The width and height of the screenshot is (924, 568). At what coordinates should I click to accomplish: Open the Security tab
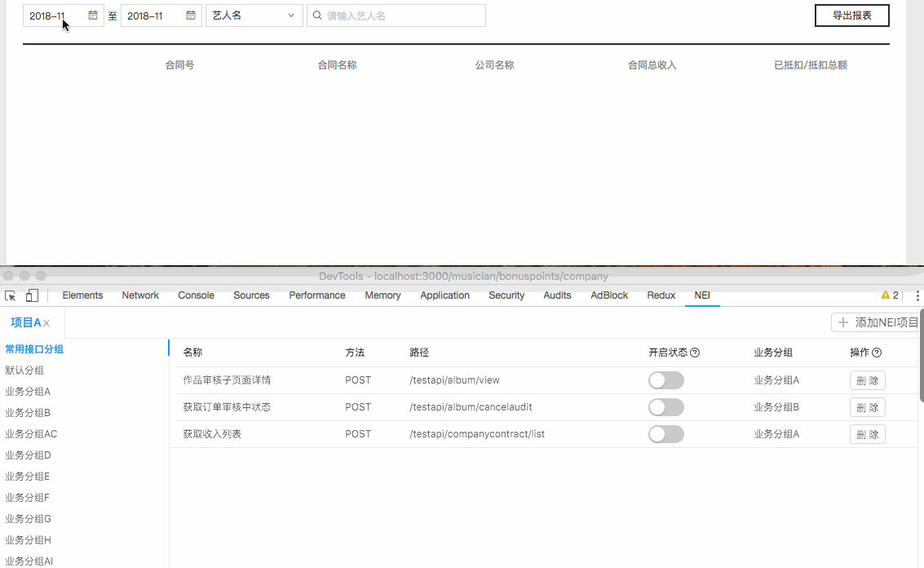coord(506,295)
